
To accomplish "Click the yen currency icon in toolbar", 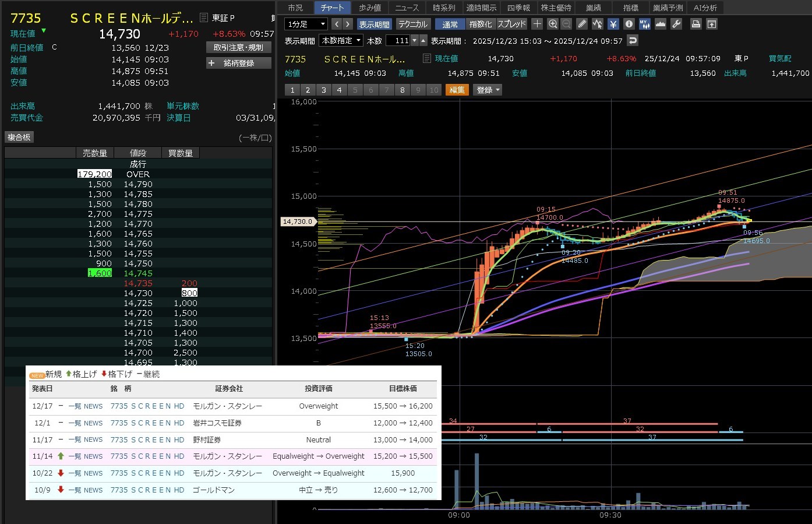I will click(613, 24).
